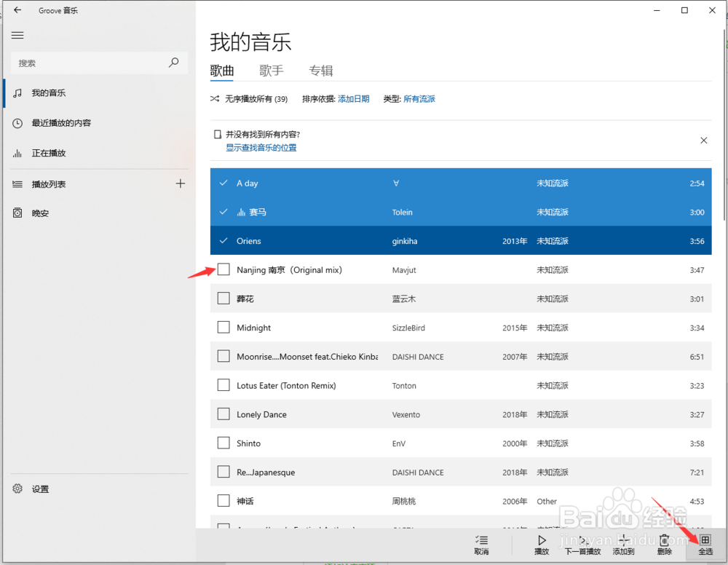Create a new playlist with the plus icon
This screenshot has width=728, height=565.
coord(181,183)
